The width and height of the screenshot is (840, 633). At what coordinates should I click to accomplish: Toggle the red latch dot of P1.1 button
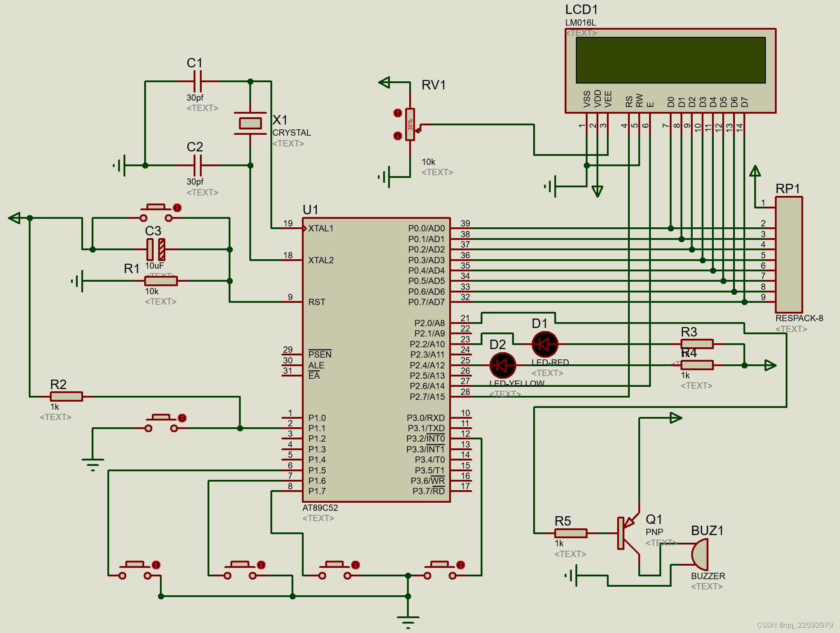pos(182,418)
